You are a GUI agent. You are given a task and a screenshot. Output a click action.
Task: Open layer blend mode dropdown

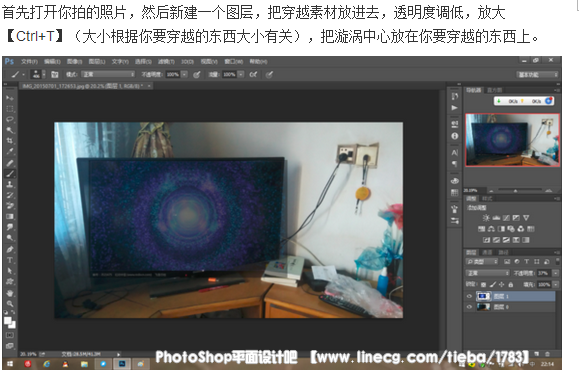(x=488, y=273)
